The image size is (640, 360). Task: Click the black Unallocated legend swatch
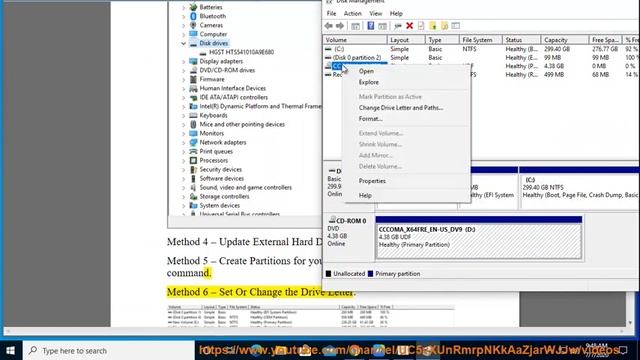[328, 274]
